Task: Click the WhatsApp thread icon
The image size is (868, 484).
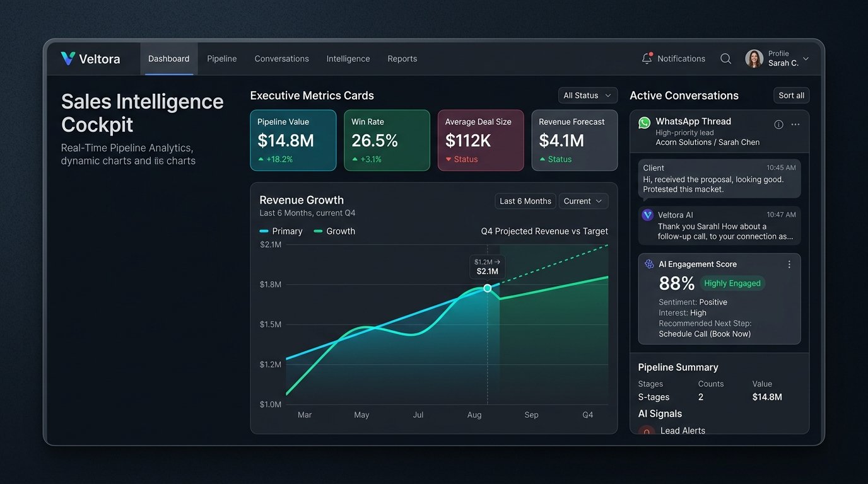Action: coord(644,122)
